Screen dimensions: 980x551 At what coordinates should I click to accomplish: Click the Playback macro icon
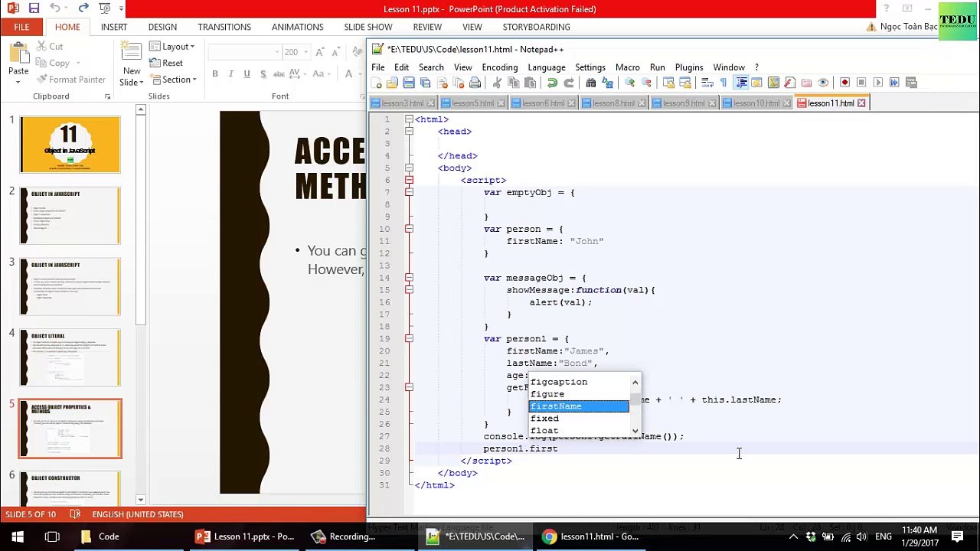[x=877, y=83]
